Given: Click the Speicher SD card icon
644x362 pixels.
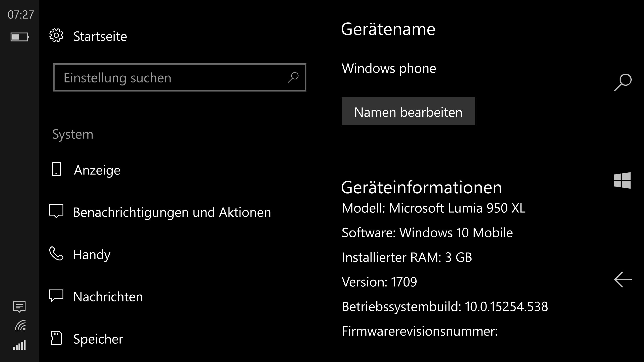Looking at the screenshot, I should tap(56, 338).
